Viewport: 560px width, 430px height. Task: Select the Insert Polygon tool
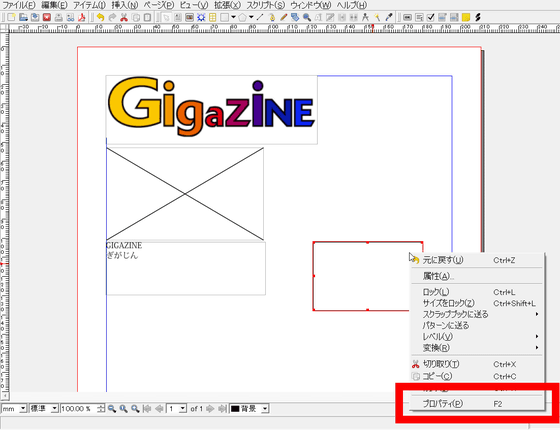[x=242, y=17]
